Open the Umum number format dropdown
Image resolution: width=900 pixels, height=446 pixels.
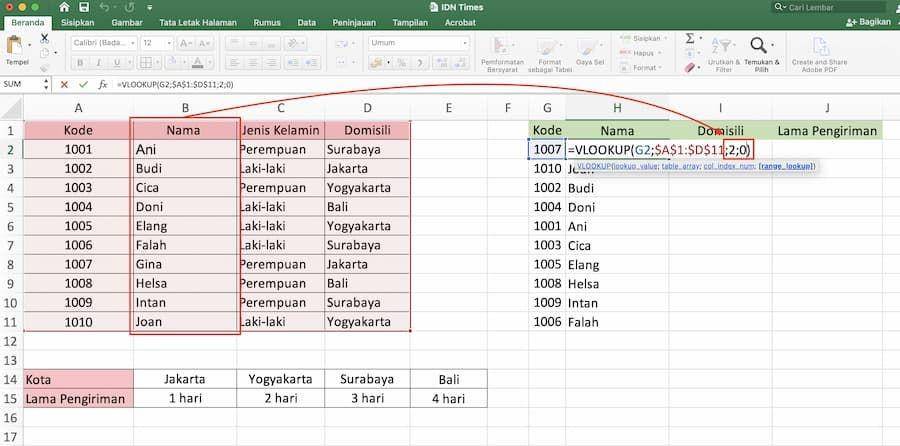[x=419, y=43]
